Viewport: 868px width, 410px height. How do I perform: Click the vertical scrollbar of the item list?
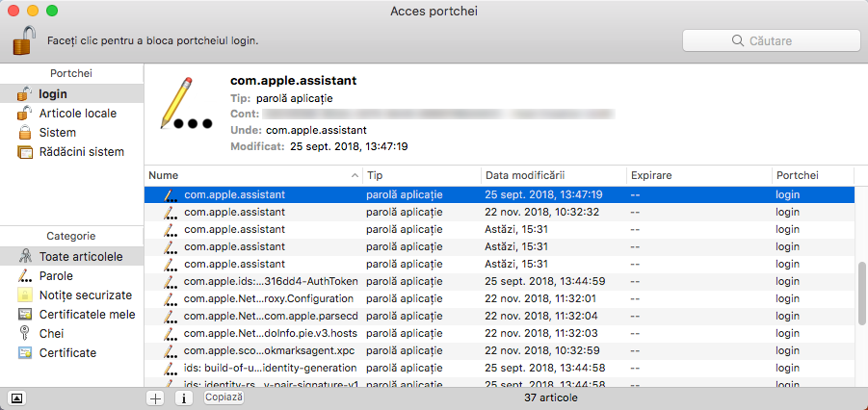tap(860, 289)
